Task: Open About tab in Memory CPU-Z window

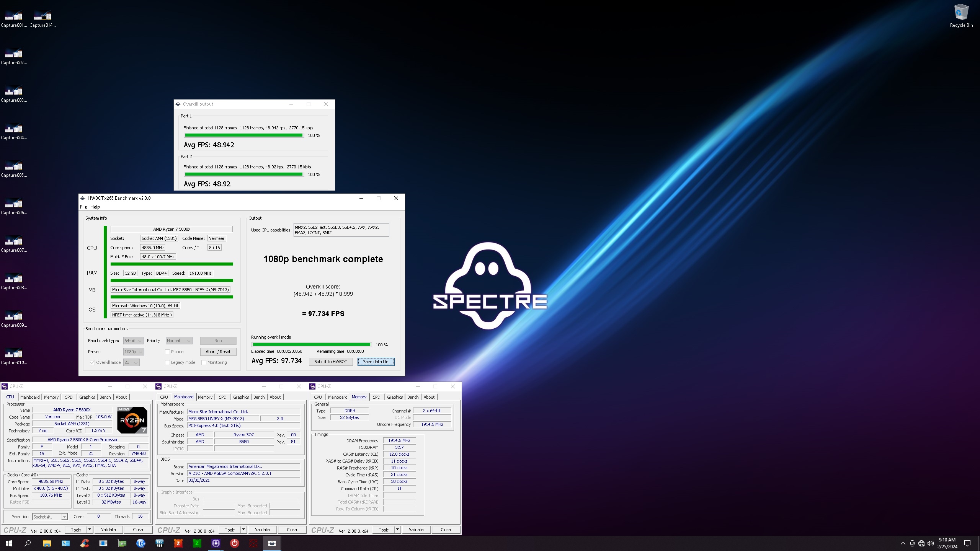Action: point(429,397)
